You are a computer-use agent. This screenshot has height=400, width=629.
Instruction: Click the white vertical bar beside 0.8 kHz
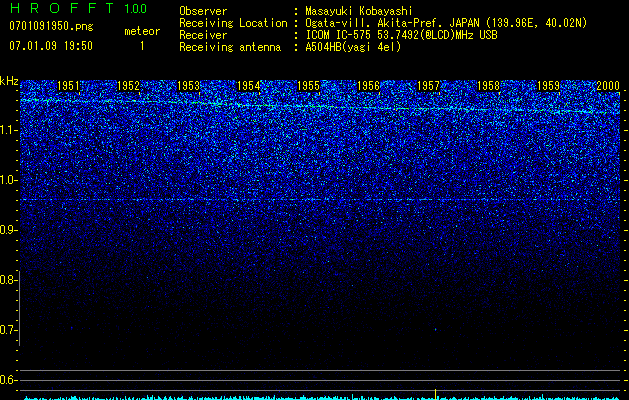(x=20, y=308)
